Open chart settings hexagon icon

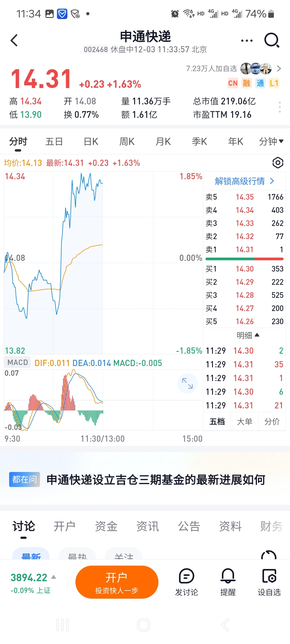click(278, 163)
